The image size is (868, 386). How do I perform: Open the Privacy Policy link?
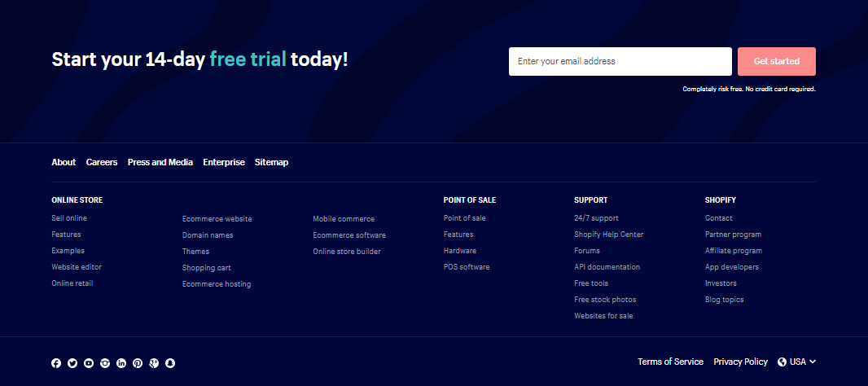pyautogui.click(x=741, y=362)
